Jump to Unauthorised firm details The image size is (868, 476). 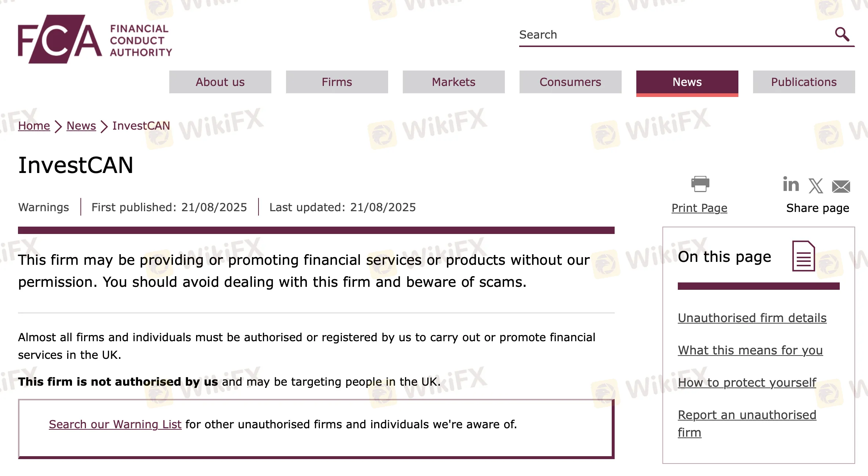pyautogui.click(x=752, y=318)
